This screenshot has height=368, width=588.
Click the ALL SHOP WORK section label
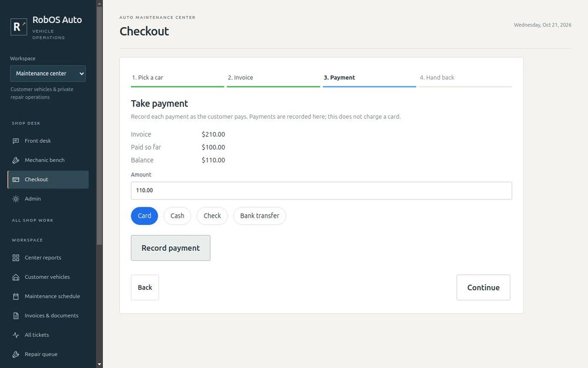[32, 220]
